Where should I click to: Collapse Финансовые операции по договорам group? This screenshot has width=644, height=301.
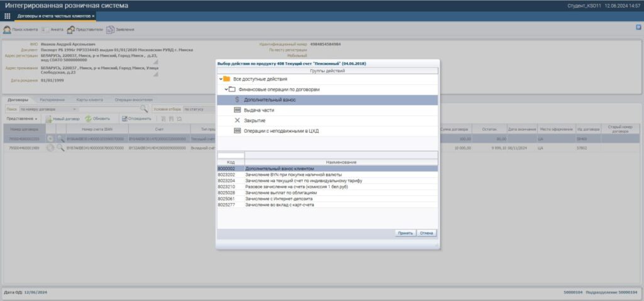point(226,90)
